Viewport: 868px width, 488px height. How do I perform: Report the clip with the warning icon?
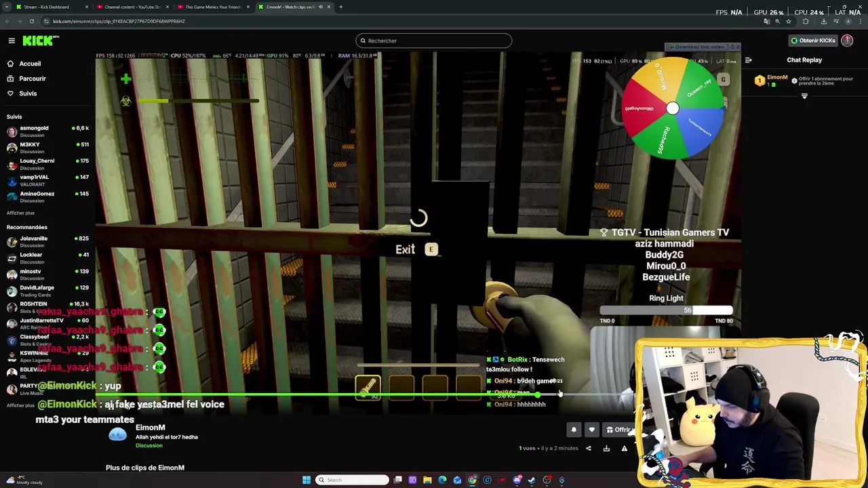click(x=625, y=448)
